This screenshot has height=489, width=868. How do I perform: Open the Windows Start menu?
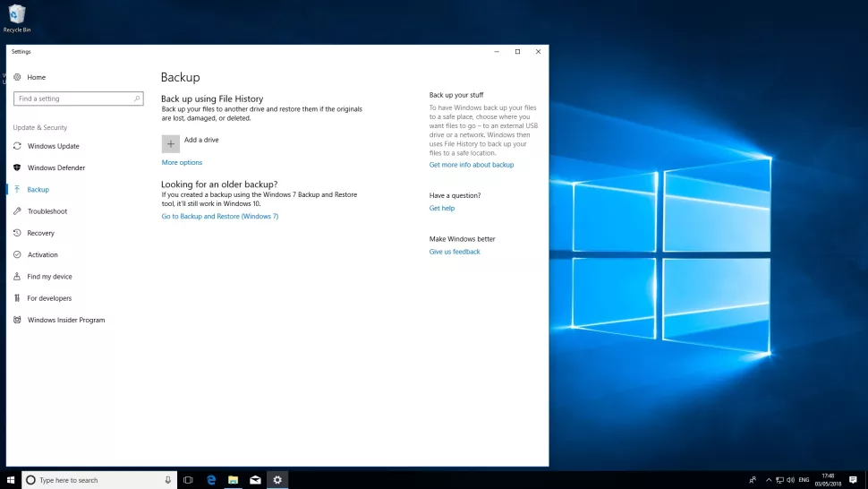point(11,480)
